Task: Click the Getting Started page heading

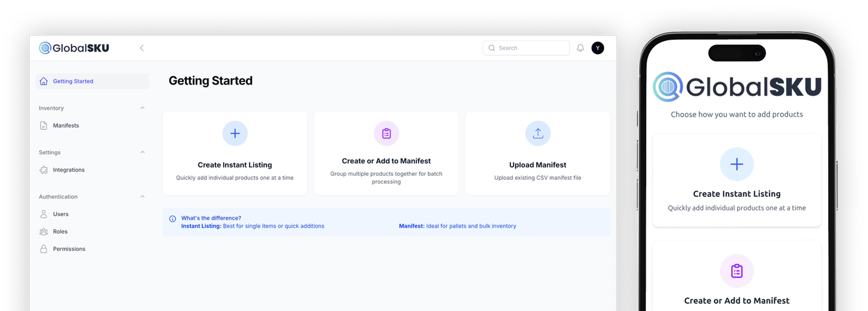Action: tap(210, 81)
